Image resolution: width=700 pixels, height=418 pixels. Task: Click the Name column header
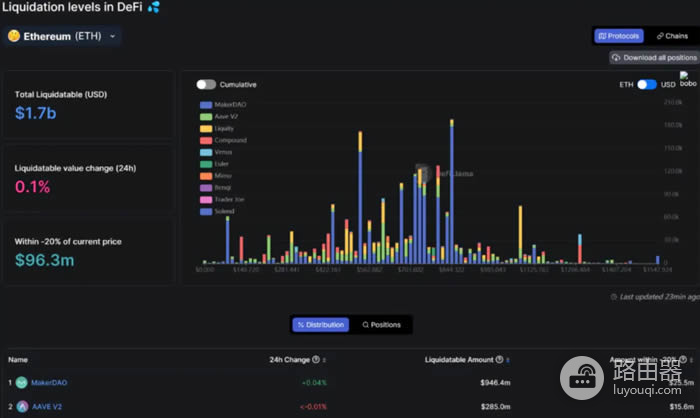pyautogui.click(x=18, y=359)
